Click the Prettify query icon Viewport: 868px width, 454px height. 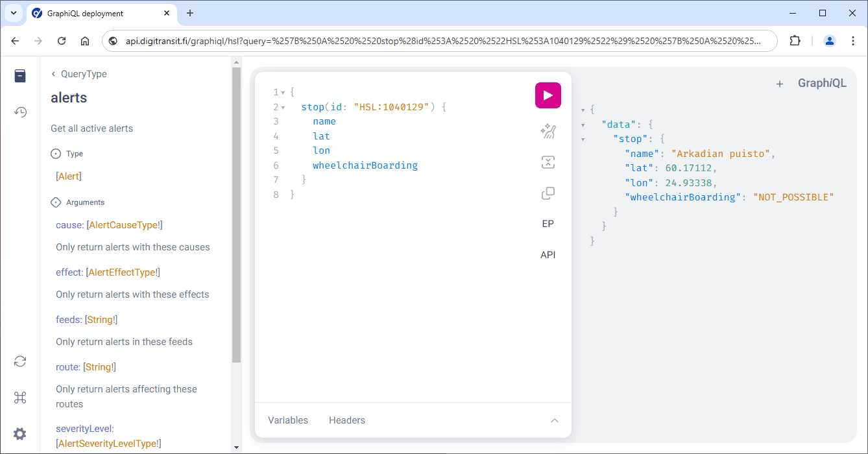pos(548,132)
